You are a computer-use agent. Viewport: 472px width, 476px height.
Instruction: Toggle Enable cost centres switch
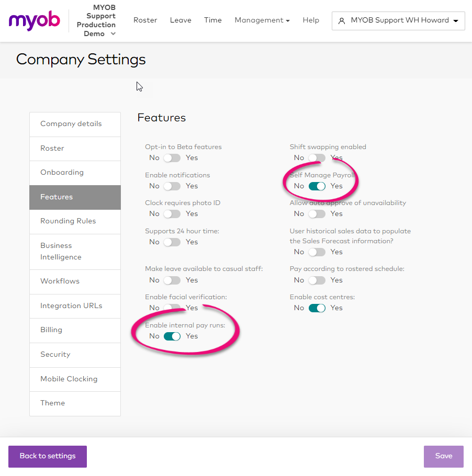317,308
